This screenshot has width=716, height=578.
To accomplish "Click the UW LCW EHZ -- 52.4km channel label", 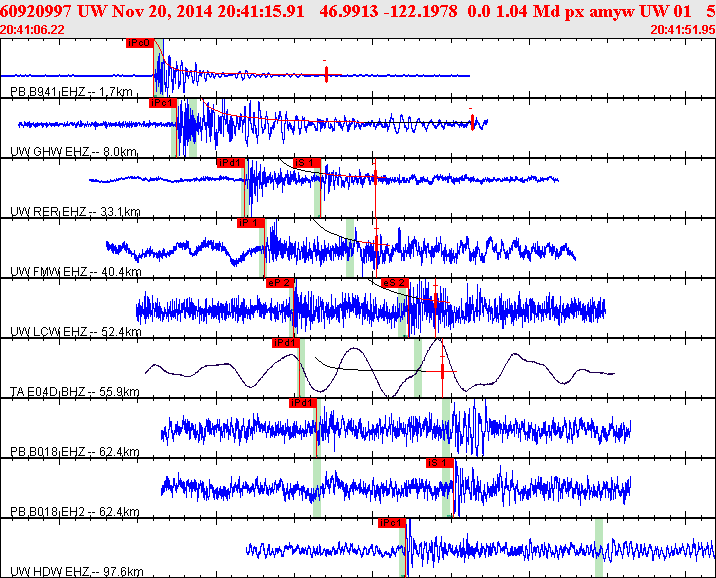I will point(76,332).
